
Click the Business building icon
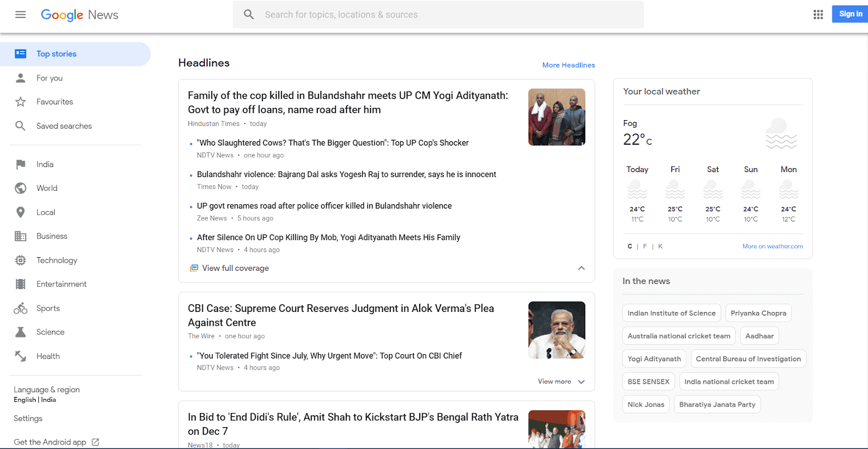tap(21, 236)
